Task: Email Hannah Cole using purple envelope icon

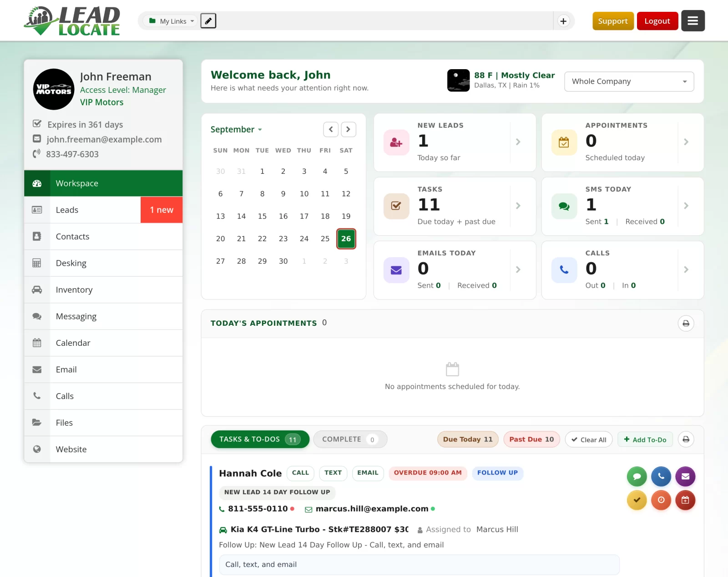Action: pos(685,476)
